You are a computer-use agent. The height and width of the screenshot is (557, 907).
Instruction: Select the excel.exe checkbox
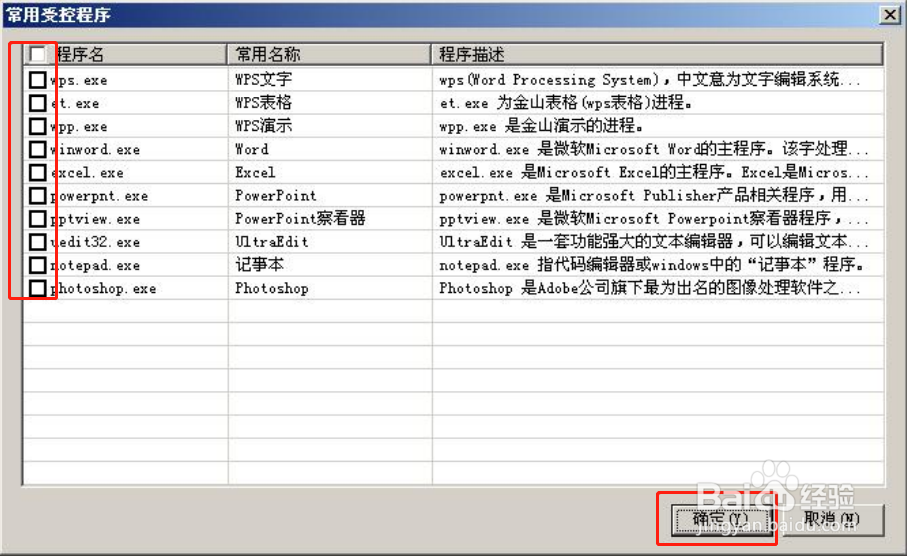pos(38,172)
